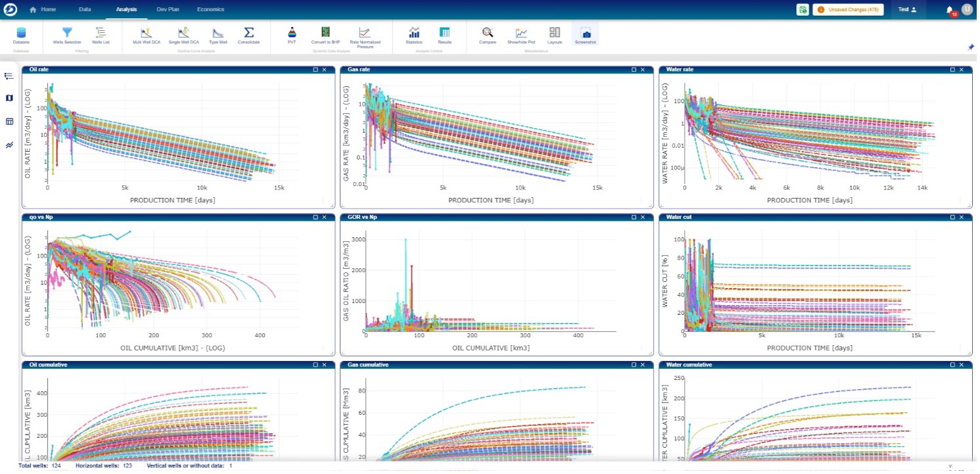Screen dimensions: 980x474
Task: Select the Single Well DCA tool
Action: tap(183, 34)
